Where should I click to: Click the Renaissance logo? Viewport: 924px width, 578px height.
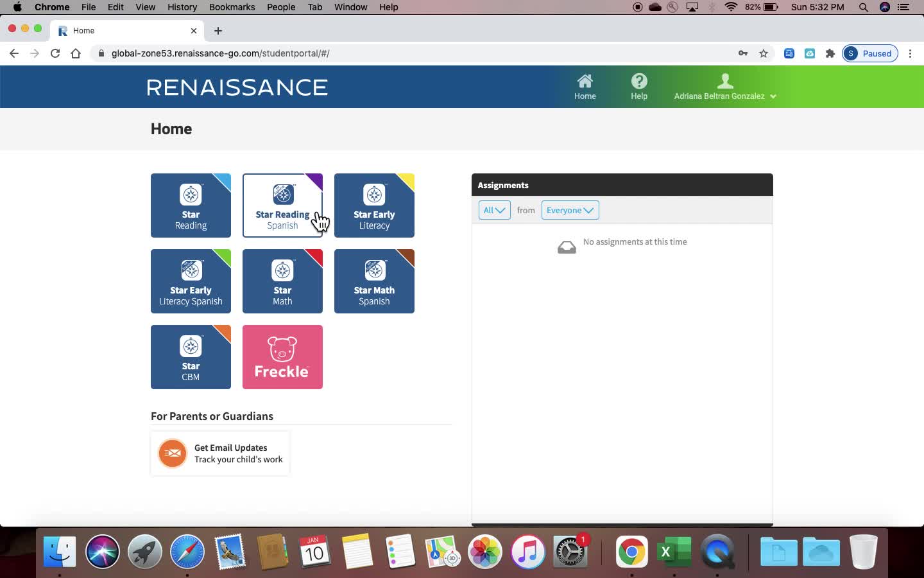237,87
